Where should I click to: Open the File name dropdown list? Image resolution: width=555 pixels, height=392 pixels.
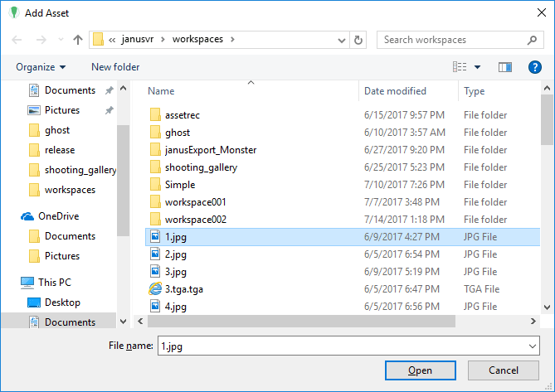[x=532, y=346]
